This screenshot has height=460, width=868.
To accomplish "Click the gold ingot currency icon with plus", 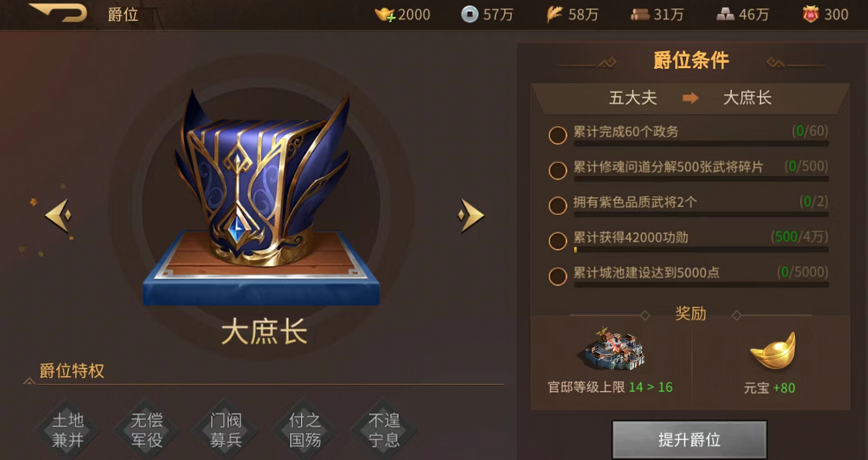I will [385, 14].
